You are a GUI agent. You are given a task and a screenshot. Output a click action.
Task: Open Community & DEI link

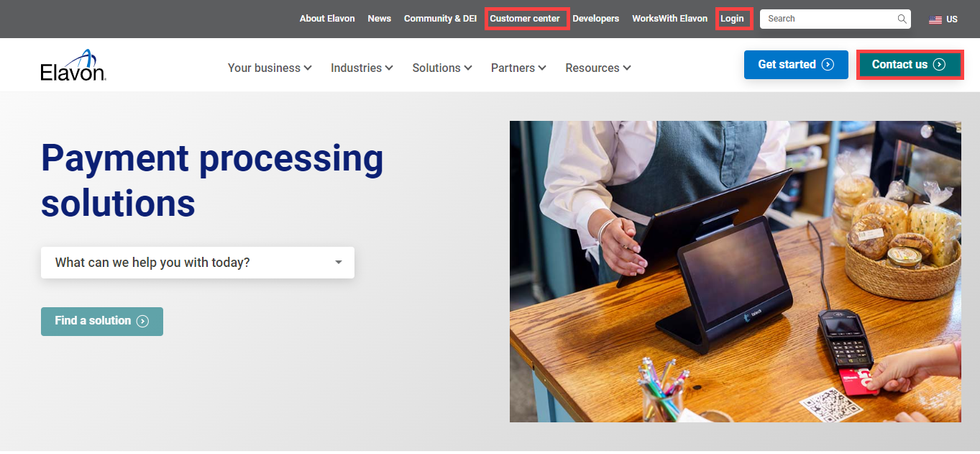click(440, 19)
